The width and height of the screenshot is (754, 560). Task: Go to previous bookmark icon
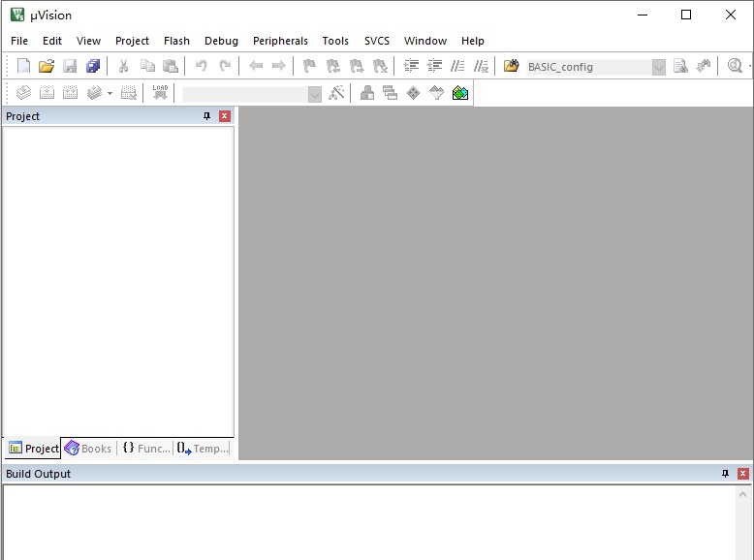tap(332, 66)
